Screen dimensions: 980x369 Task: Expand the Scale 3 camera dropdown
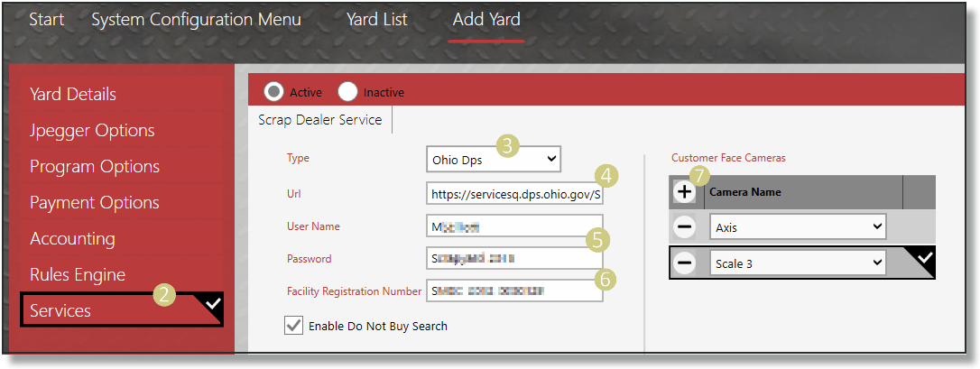(798, 263)
